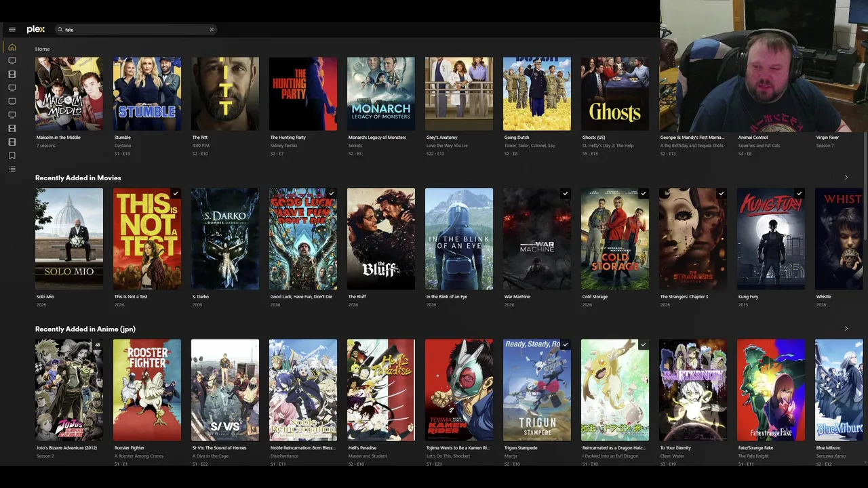
Task: Open the Whistle movie poster
Action: (839, 239)
